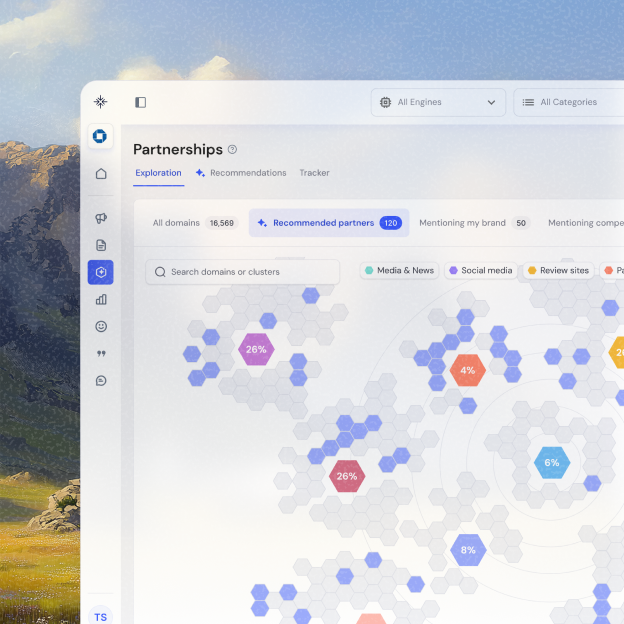Click sparkle icon beside Recommendations tab
The height and width of the screenshot is (624, 624).
pos(200,173)
